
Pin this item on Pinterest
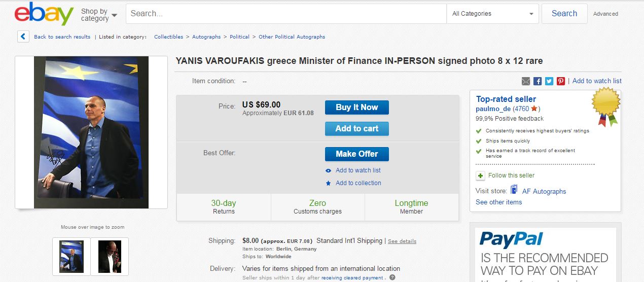[x=561, y=81]
